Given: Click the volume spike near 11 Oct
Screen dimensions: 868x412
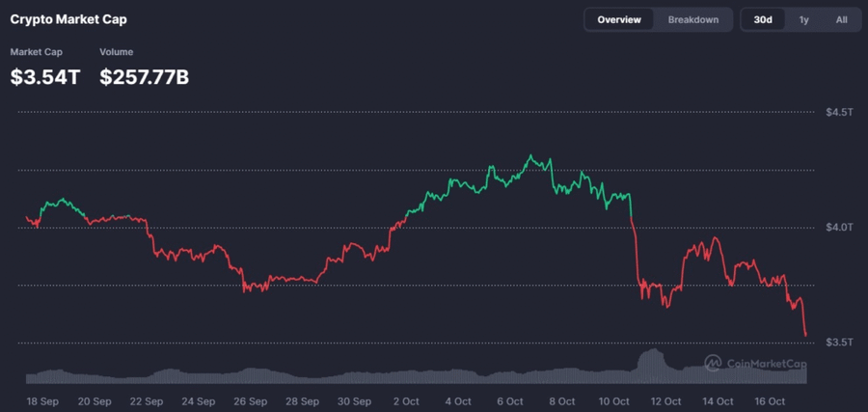Looking at the screenshot, I should pos(655,362).
